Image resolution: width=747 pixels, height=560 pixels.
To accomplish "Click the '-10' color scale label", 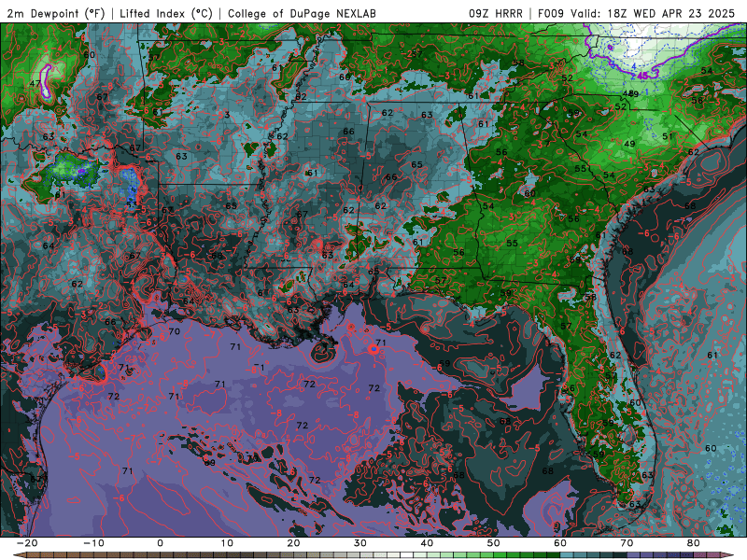I will [x=93, y=543].
